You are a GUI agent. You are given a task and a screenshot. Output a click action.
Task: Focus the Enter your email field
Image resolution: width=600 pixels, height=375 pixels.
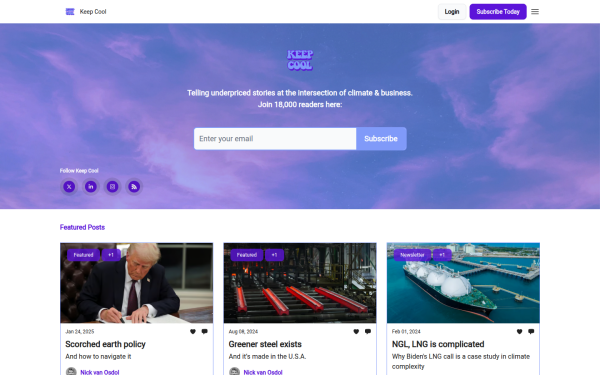click(x=275, y=139)
